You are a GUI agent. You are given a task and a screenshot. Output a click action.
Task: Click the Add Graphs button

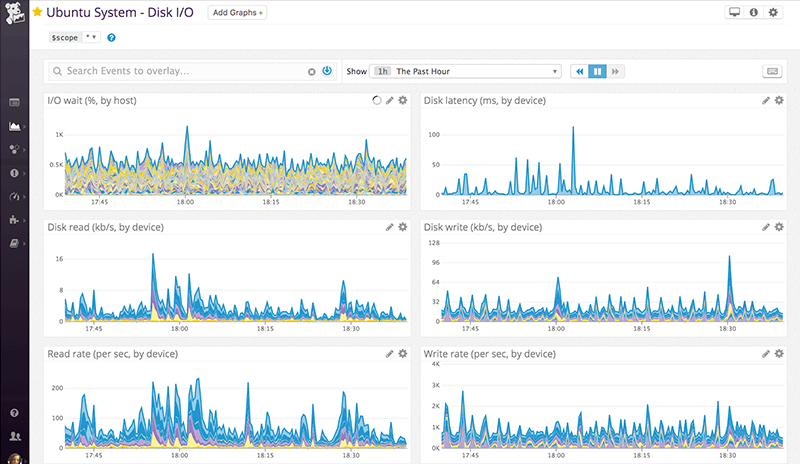point(237,13)
